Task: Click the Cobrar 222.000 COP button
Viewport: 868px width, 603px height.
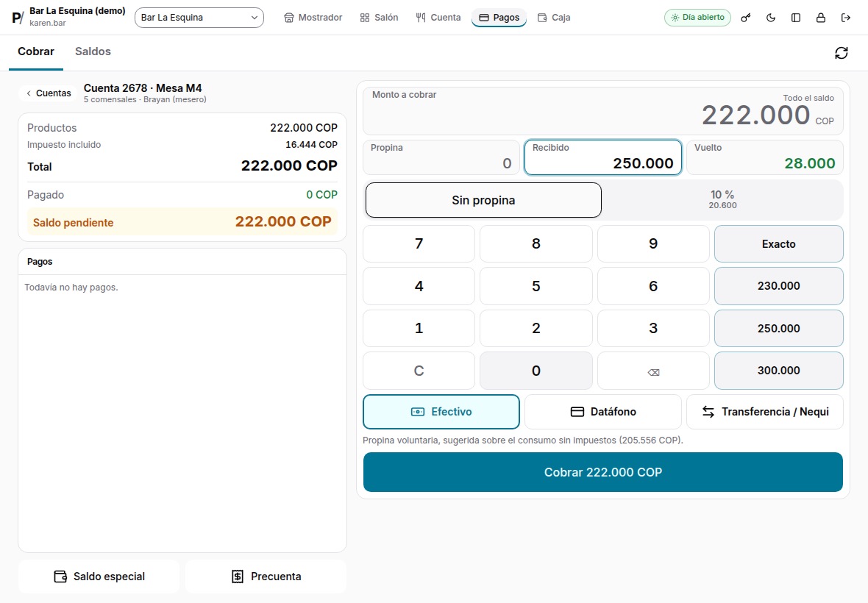Action: (603, 472)
